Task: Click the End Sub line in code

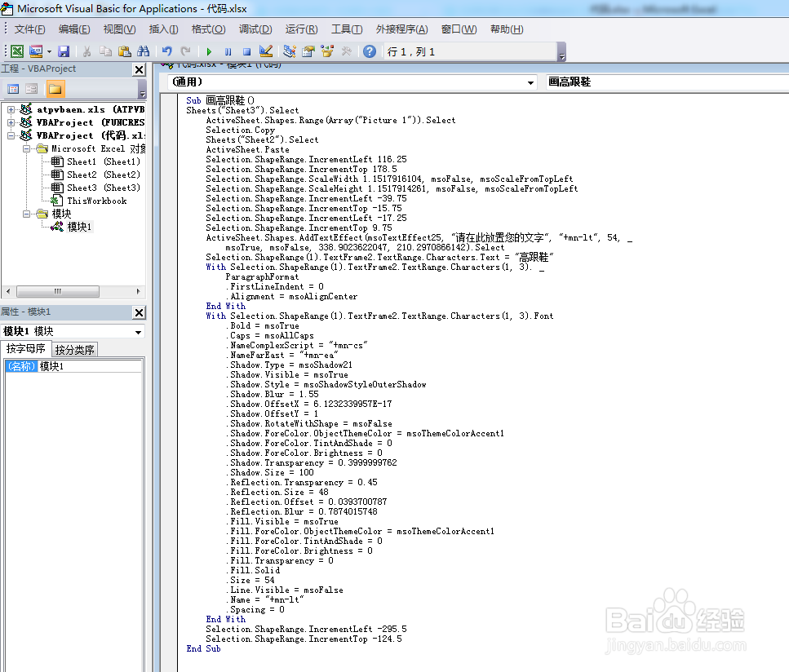Action: [x=203, y=649]
